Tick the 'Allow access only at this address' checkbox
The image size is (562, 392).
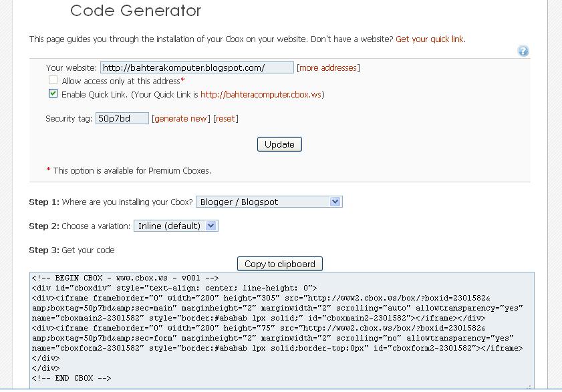[x=53, y=80]
